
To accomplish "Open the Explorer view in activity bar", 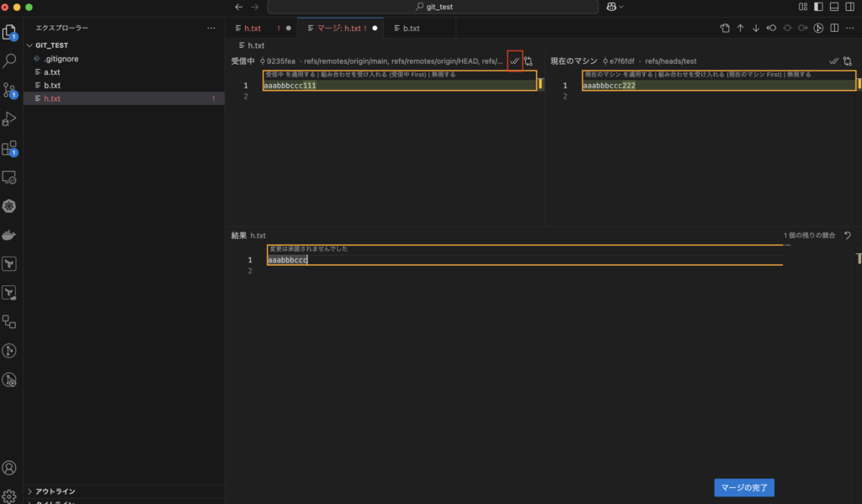I will [9, 33].
